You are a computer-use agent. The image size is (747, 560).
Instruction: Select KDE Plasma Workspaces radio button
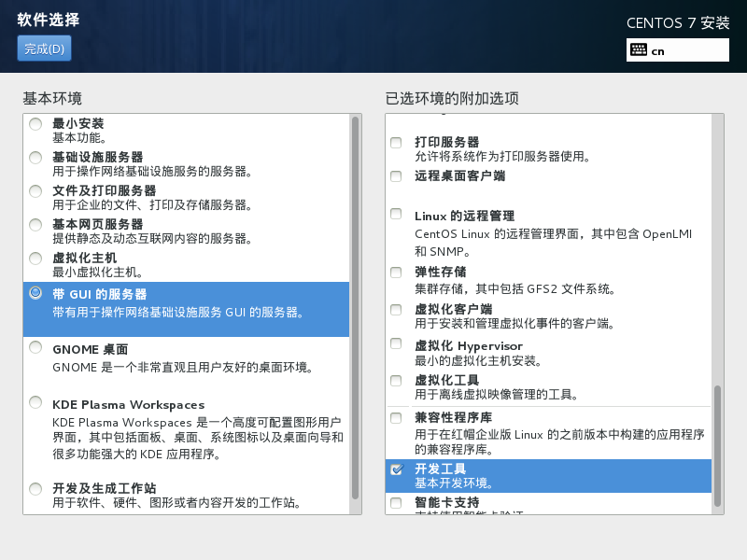click(35, 403)
